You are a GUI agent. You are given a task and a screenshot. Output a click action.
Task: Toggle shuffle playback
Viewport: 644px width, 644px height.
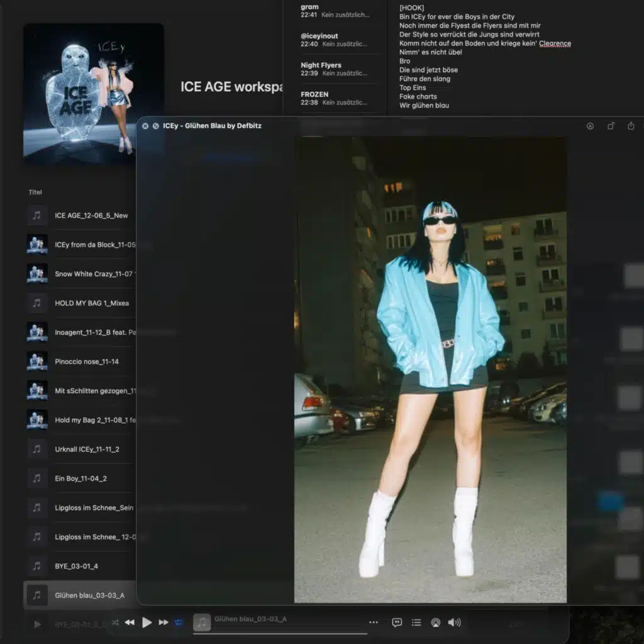tap(115, 622)
